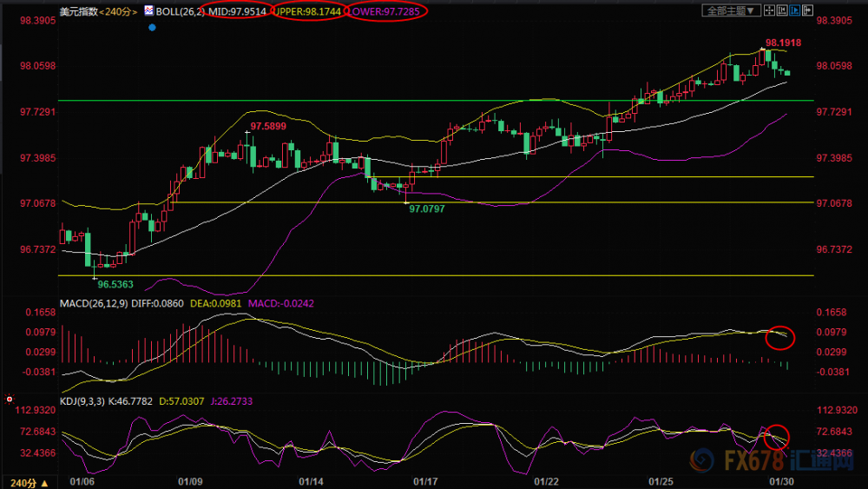Image resolution: width=868 pixels, height=489 pixels.
Task: Click the K:46.7782 value
Action: coord(130,401)
